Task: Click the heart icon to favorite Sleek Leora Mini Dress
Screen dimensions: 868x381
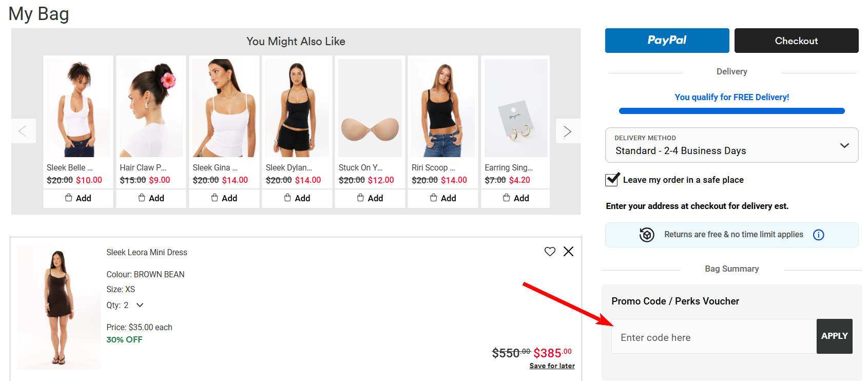Action: click(550, 252)
